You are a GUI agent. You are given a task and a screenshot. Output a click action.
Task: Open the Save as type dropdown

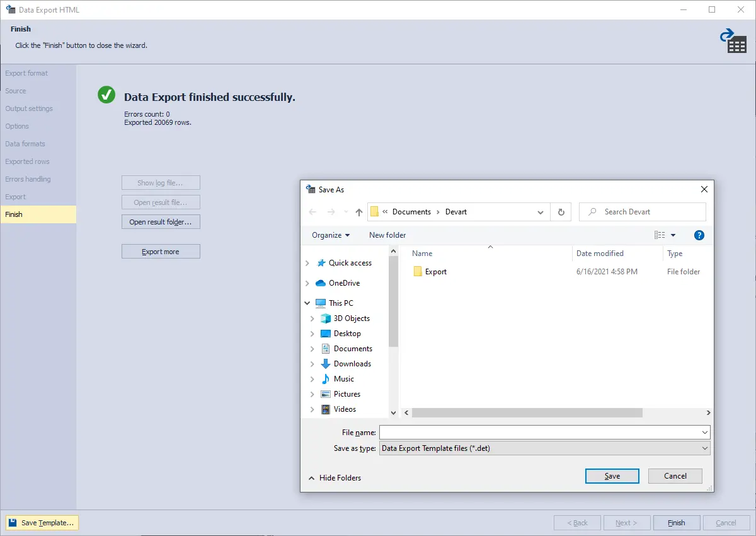point(704,448)
